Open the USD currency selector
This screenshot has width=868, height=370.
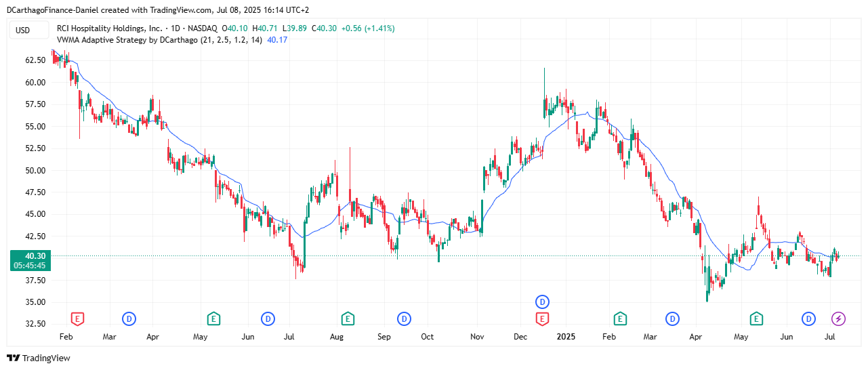[x=28, y=30]
